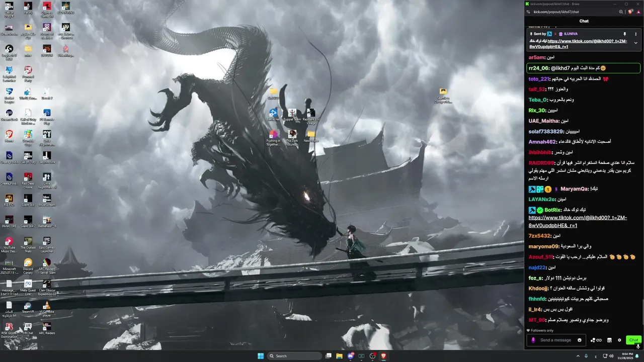Click the chat scrollbar
The image size is (644, 362).
click(642, 312)
